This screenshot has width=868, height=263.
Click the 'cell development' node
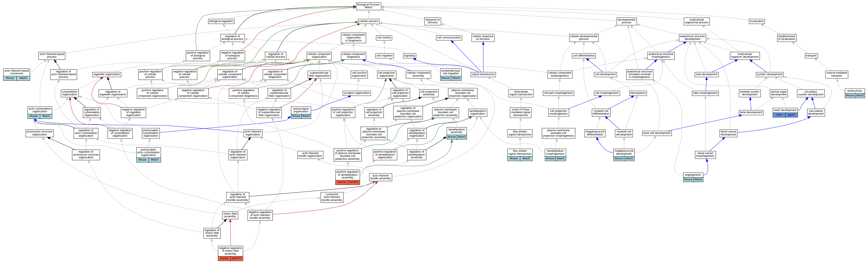(x=605, y=75)
